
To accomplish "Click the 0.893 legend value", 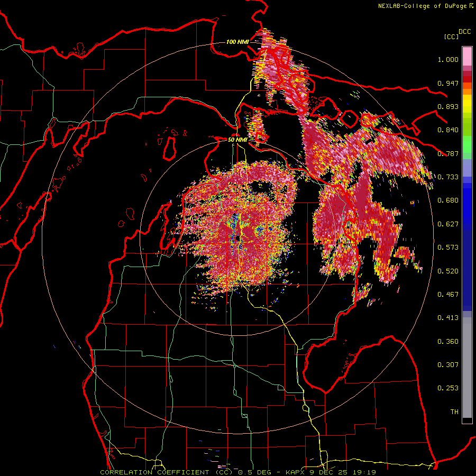I will (448, 106).
